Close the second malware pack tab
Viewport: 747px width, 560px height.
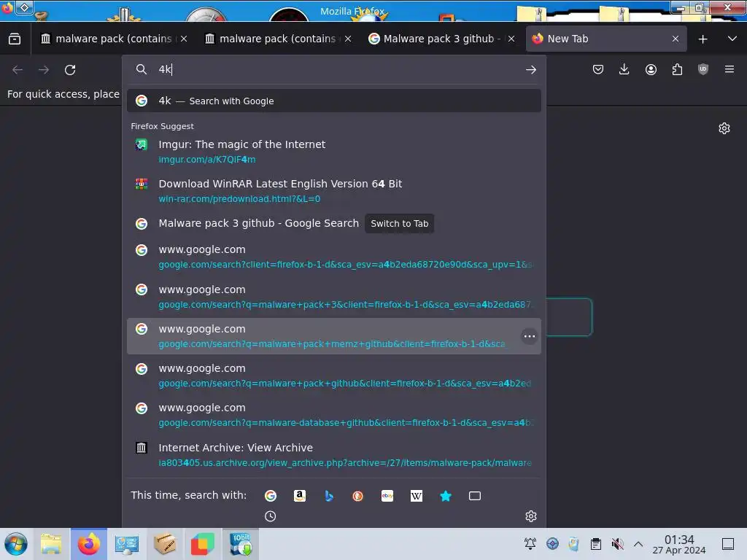(348, 39)
